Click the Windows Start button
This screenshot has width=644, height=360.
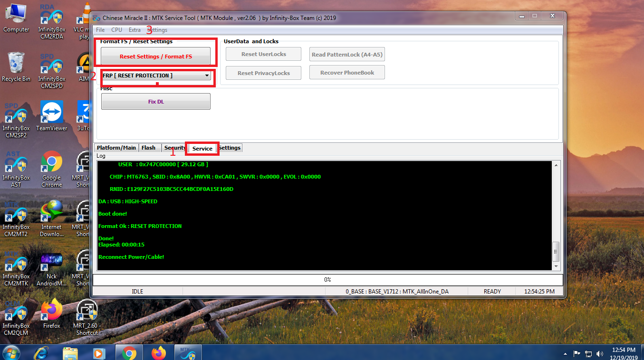[x=11, y=353]
